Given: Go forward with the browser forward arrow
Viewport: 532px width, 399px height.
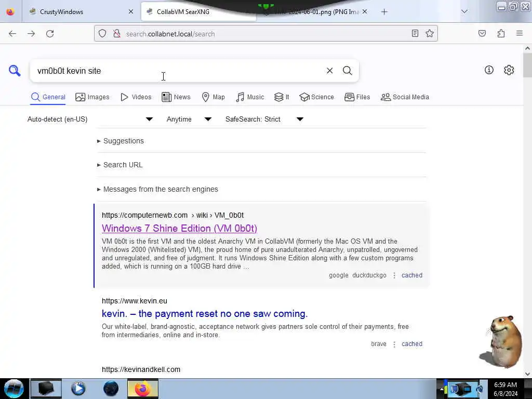Looking at the screenshot, I should click(31, 34).
